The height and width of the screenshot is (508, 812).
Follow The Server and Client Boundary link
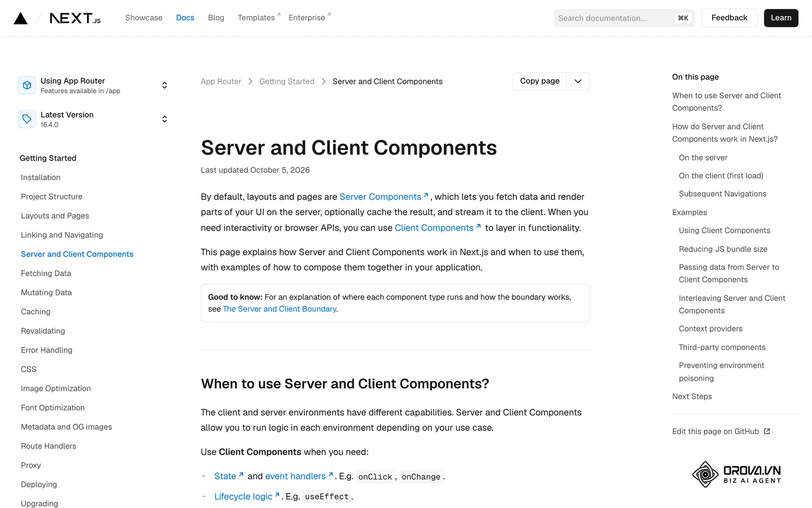[280, 309]
